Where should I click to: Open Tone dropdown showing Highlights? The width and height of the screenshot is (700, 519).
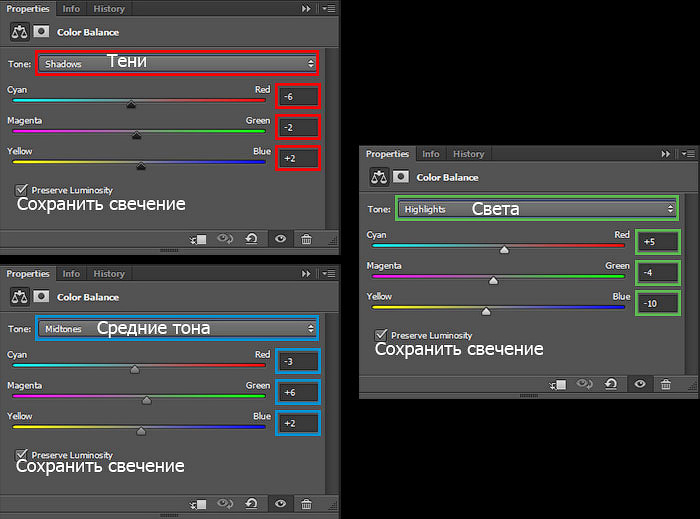coord(537,209)
